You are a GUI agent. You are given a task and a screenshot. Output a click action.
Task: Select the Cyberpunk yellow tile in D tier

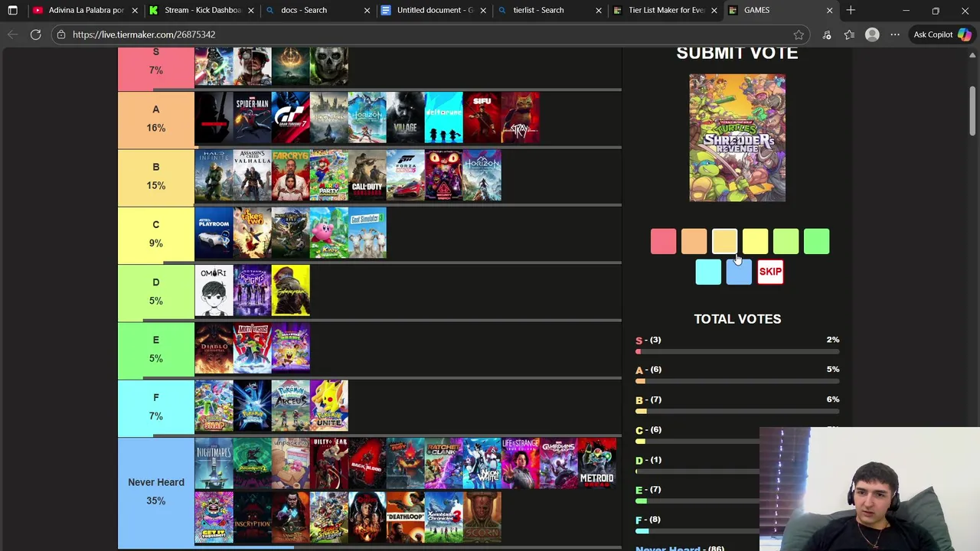[x=290, y=290]
